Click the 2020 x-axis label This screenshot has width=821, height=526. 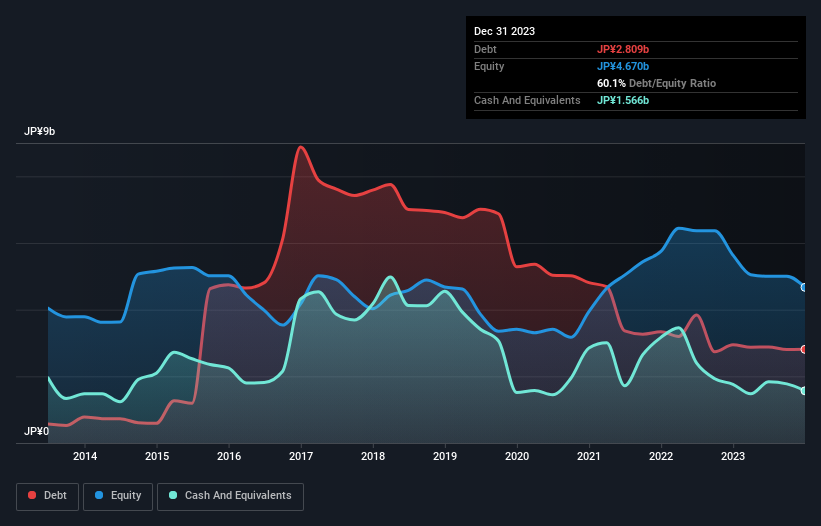click(x=517, y=456)
